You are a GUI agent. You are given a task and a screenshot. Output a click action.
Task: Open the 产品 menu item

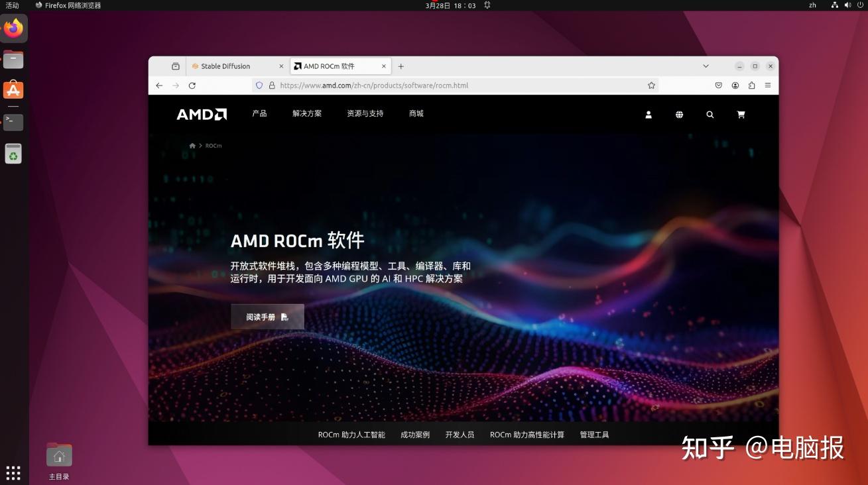(x=259, y=113)
